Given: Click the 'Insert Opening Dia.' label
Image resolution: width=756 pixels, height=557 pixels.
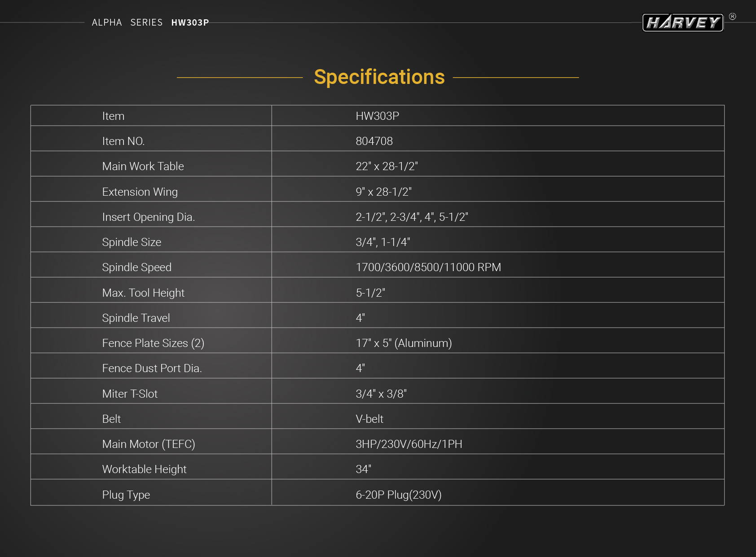Looking at the screenshot, I should click(148, 217).
